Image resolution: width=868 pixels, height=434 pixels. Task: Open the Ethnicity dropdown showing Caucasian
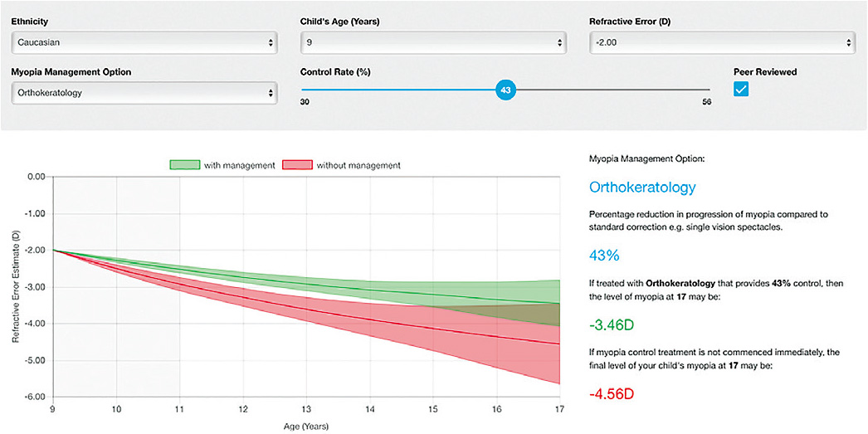pos(144,42)
